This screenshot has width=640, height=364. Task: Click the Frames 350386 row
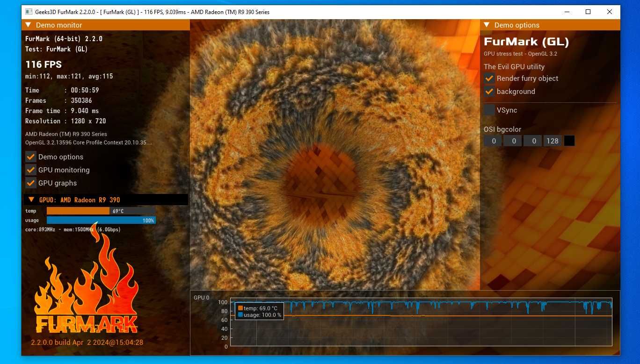pos(58,100)
